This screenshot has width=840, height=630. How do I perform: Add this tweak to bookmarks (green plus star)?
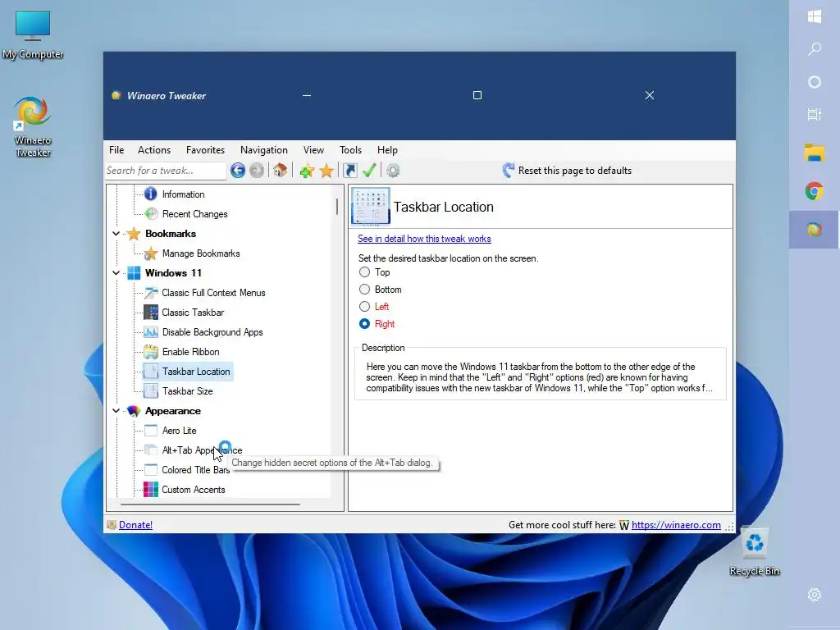[307, 171]
